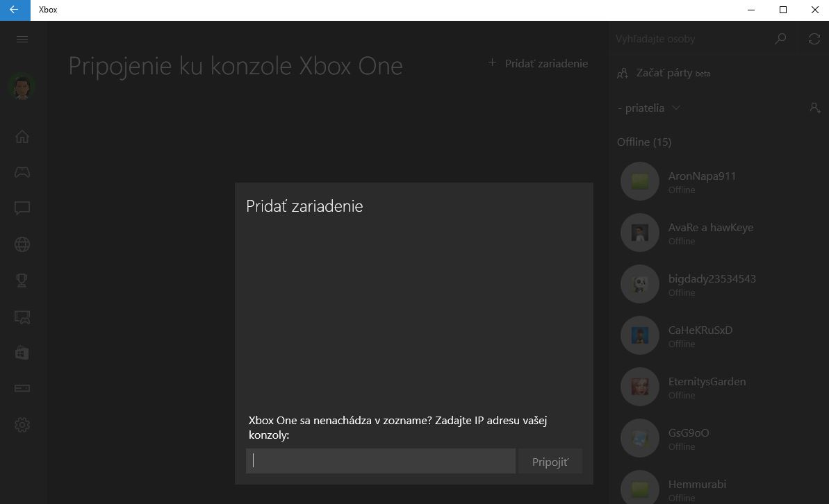Go to the Home page icon
Screen dimensions: 829x504
pyautogui.click(x=22, y=137)
